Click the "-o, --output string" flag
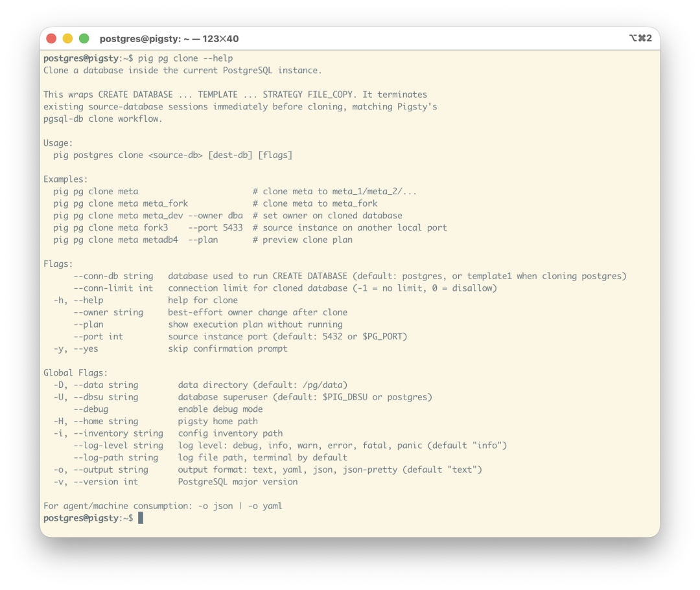The height and width of the screenshot is (590, 700). pyautogui.click(x=101, y=470)
